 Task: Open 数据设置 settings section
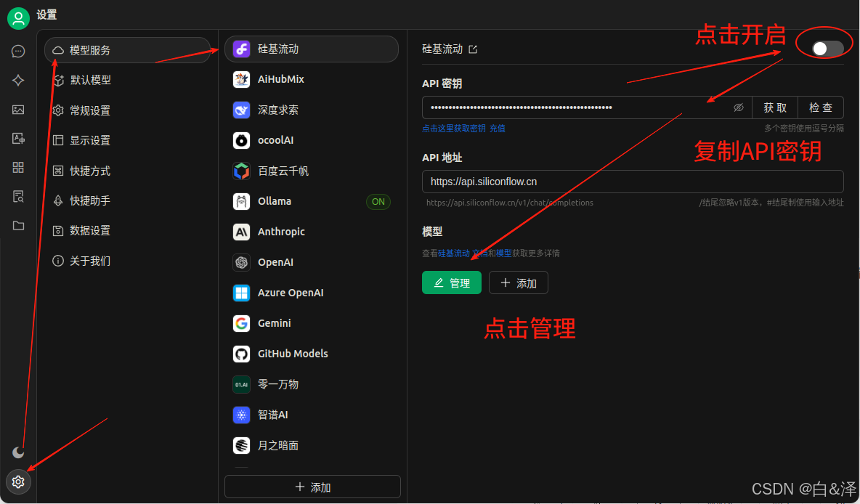click(127, 230)
